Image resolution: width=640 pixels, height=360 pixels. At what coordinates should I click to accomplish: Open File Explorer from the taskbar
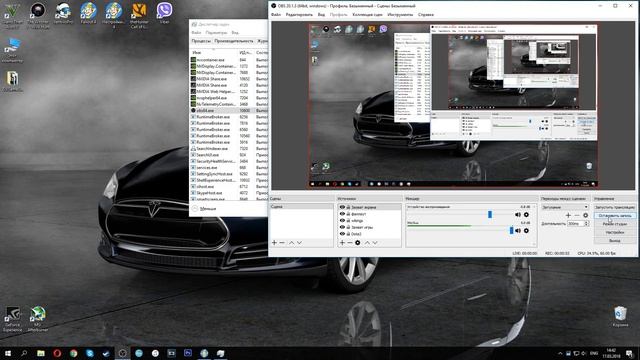[x=41, y=353]
